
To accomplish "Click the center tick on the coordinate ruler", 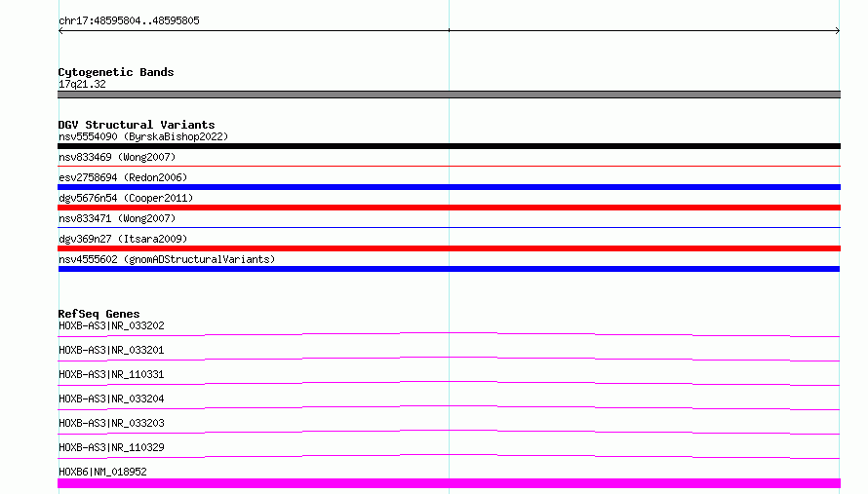I will [449, 30].
